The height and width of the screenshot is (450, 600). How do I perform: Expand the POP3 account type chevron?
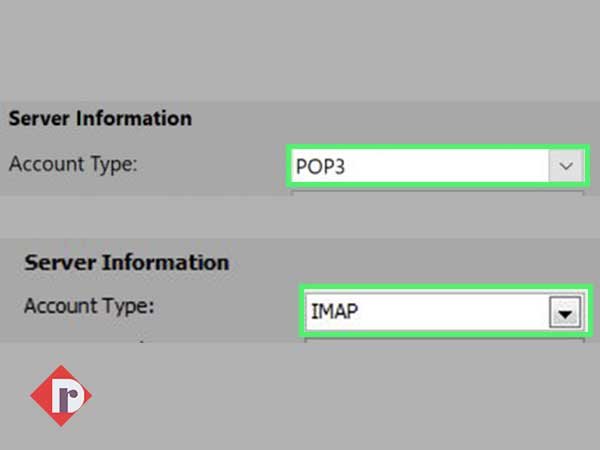coord(566,166)
